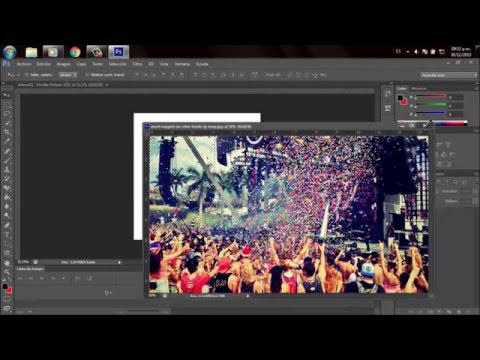The width and height of the screenshot is (480, 360).
Task: Select the Move tool in the toolbox
Action: (x=7, y=95)
